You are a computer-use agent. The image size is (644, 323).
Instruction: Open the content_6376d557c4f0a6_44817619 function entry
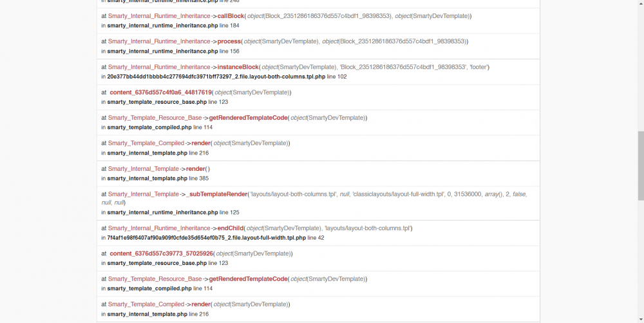tap(160, 92)
